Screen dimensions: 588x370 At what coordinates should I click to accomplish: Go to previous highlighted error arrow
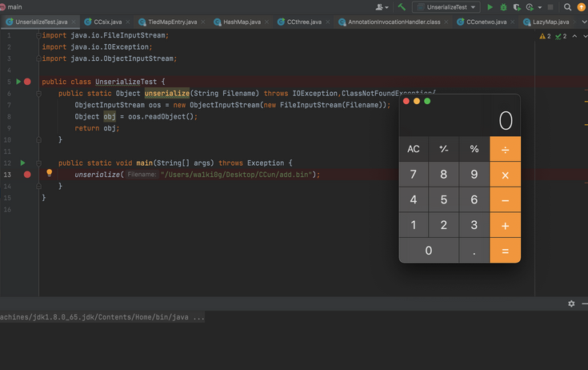coord(574,36)
